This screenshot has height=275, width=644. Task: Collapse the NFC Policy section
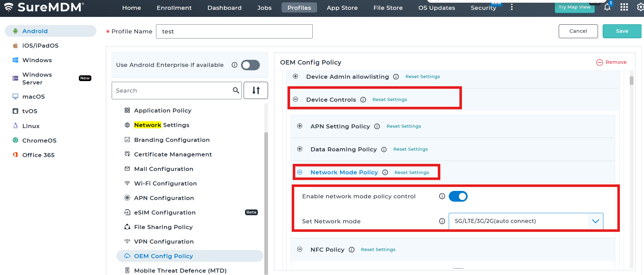[300, 249]
